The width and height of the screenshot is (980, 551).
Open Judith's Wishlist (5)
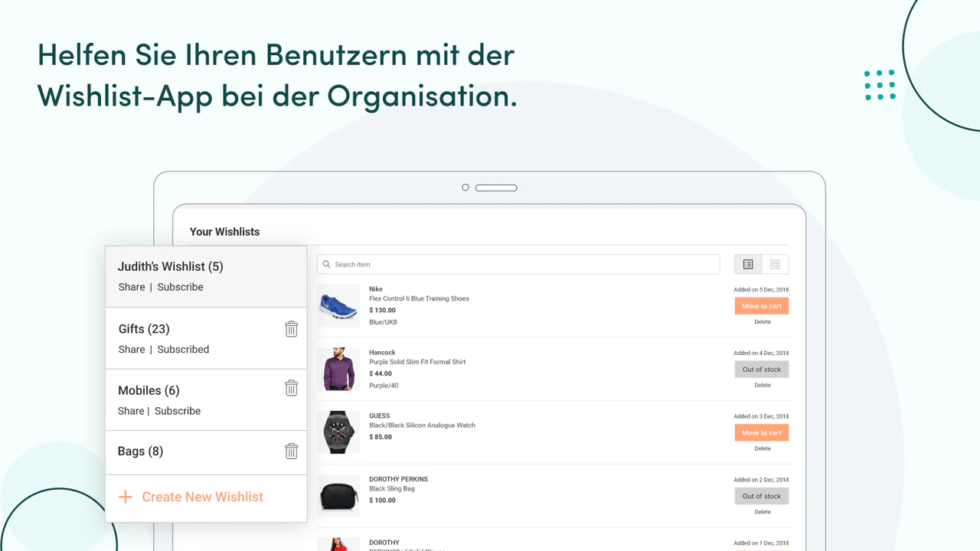(170, 266)
